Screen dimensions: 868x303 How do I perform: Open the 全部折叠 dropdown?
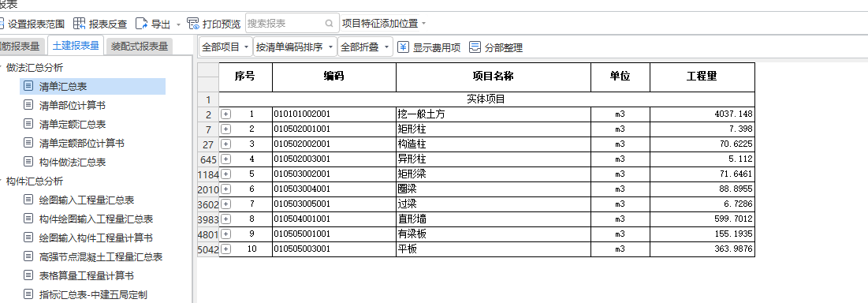tap(365, 47)
